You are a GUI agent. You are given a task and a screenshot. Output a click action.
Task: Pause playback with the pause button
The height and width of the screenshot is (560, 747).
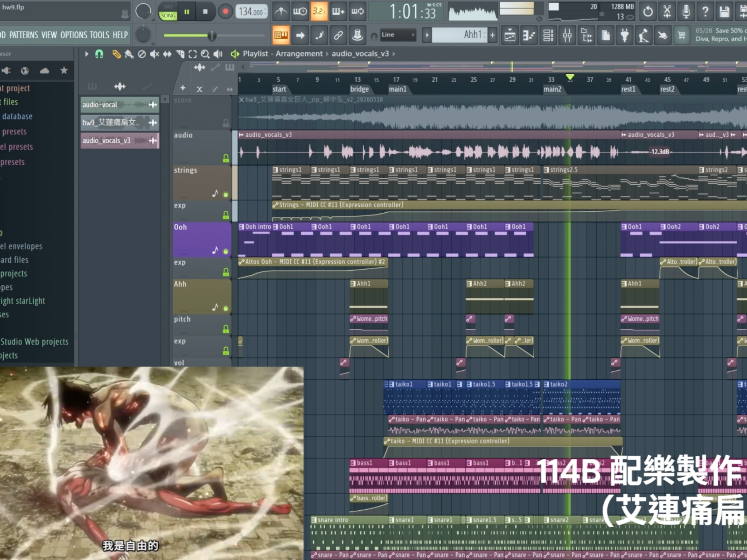point(187,12)
